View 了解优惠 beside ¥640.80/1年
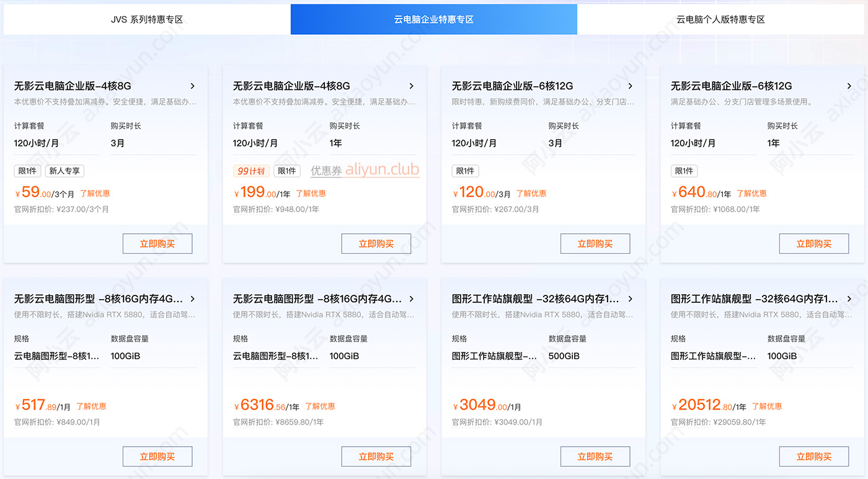Screen dimensions: 868x479 (x=751, y=194)
